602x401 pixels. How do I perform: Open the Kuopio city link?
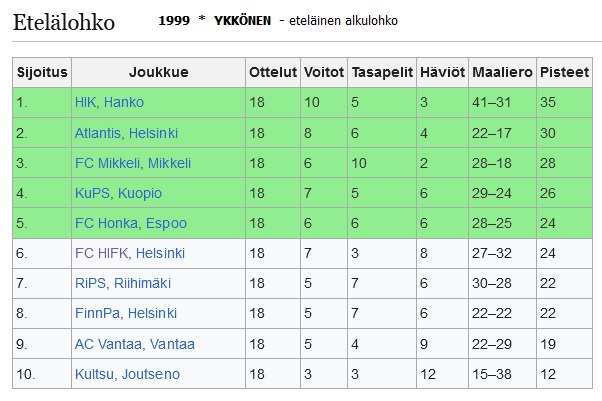coord(140,193)
